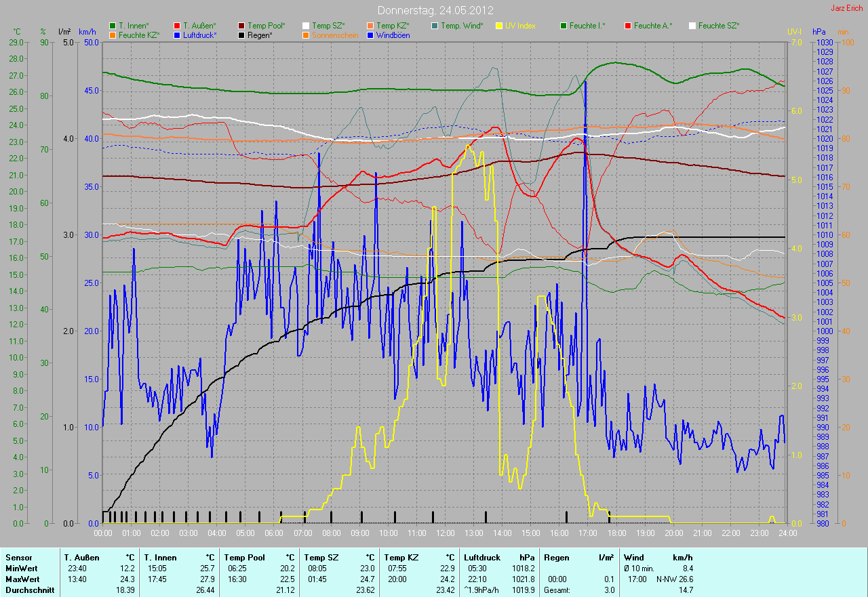Select the 'UV Index' legend label
Viewport: 868px width, 597px height.
(520, 26)
